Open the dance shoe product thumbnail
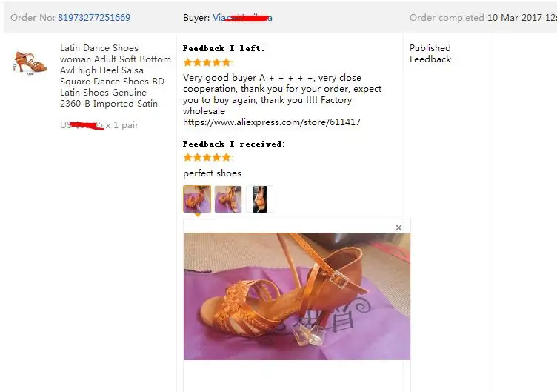557x392 pixels. [x=30, y=63]
